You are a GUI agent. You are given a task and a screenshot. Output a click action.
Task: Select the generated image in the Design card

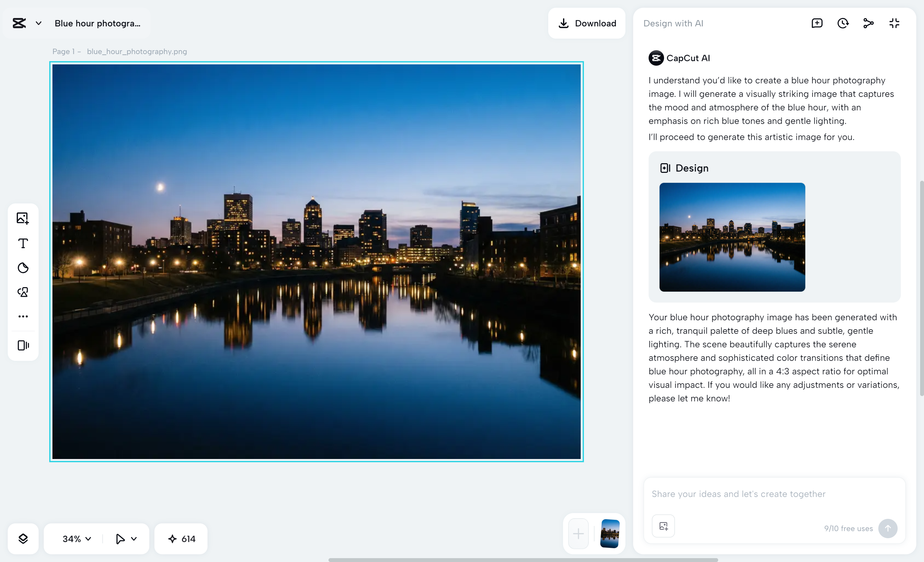click(x=732, y=238)
